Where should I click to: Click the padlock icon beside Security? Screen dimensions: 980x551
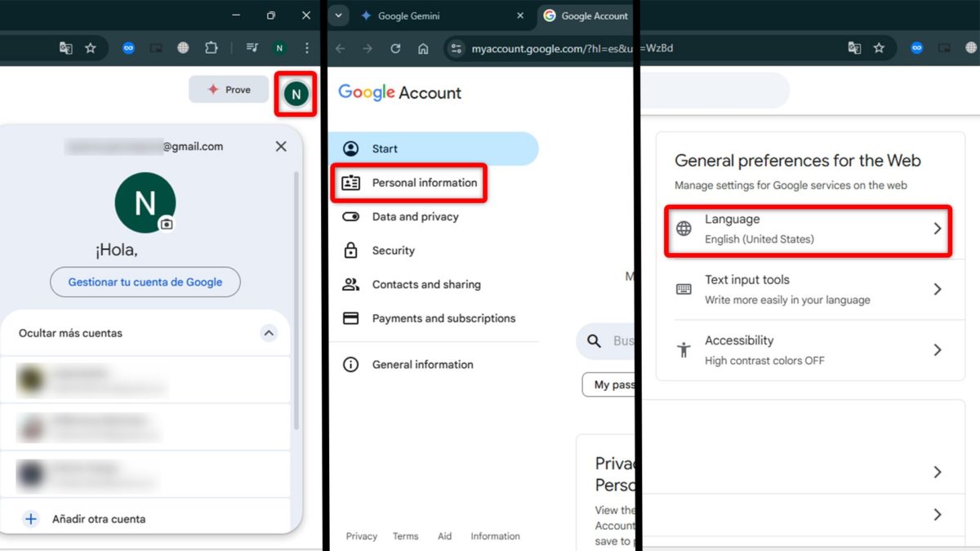click(x=350, y=251)
